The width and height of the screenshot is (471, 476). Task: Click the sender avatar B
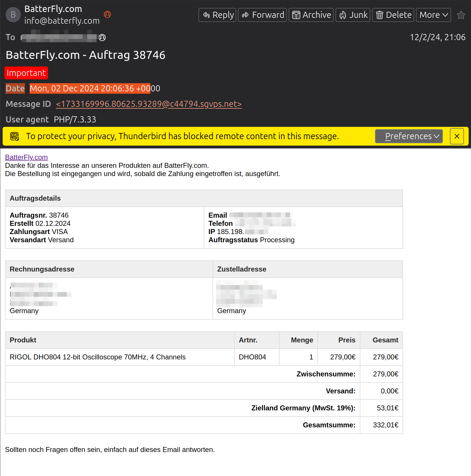pos(13,15)
